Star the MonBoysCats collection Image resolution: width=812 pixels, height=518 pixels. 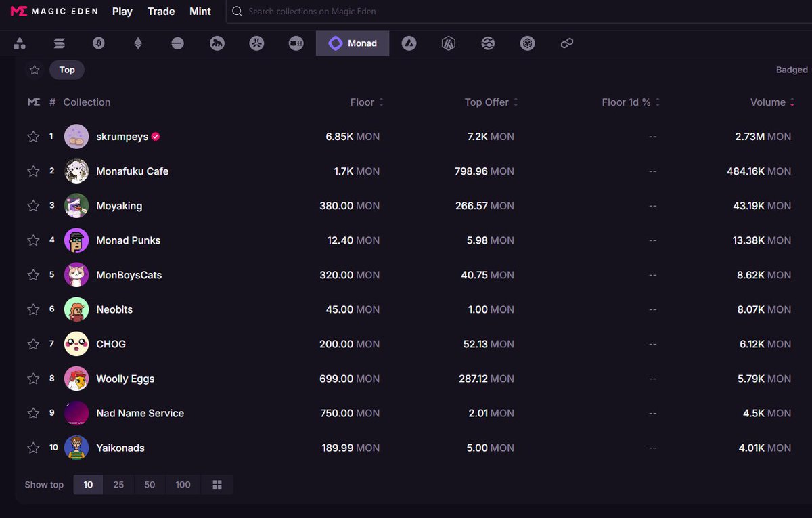tap(33, 275)
